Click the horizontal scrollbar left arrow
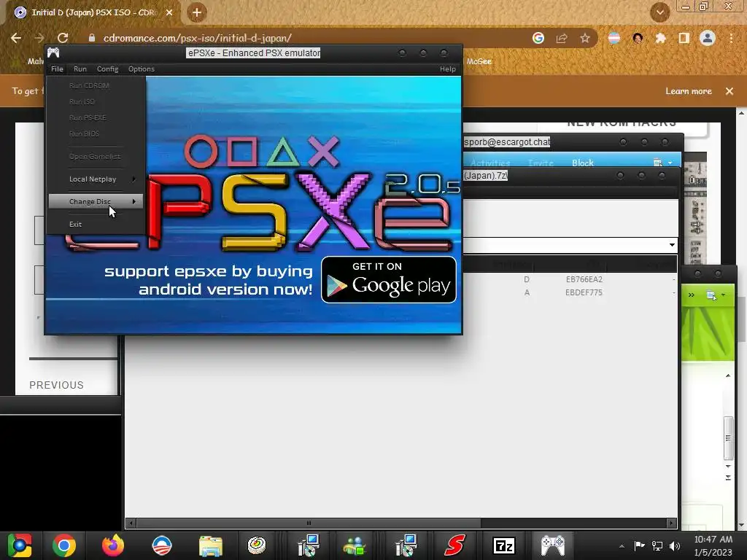Image resolution: width=747 pixels, height=560 pixels. tap(131, 523)
